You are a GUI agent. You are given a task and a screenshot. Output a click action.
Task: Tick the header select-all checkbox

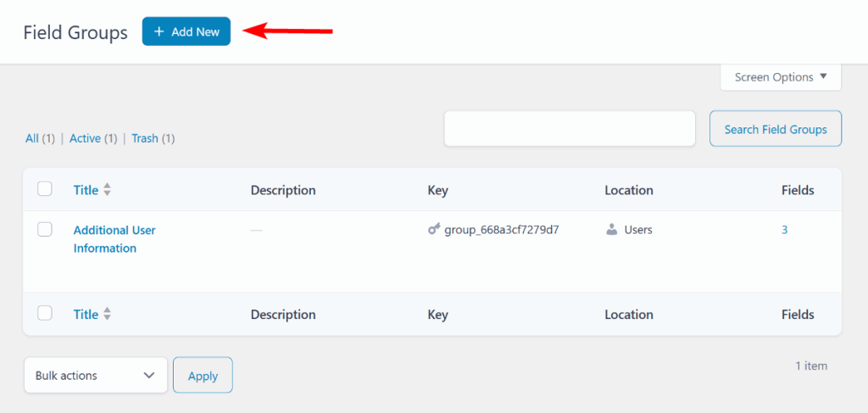click(45, 189)
